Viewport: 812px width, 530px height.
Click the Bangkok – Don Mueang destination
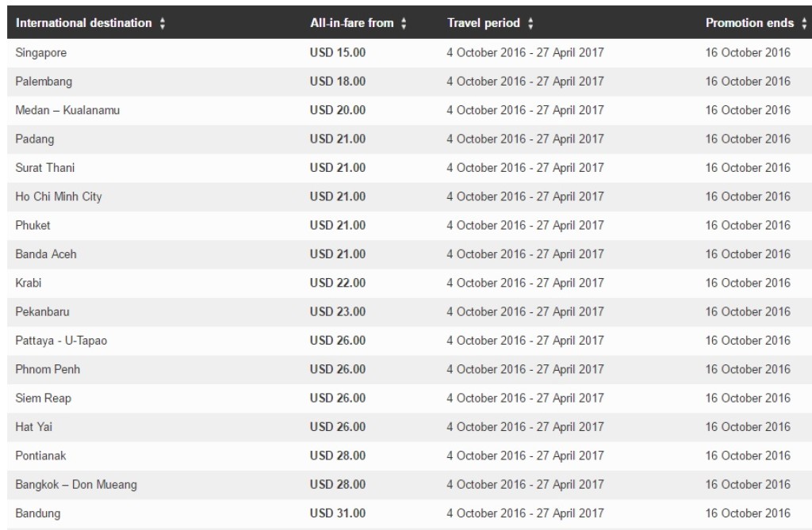(x=75, y=484)
